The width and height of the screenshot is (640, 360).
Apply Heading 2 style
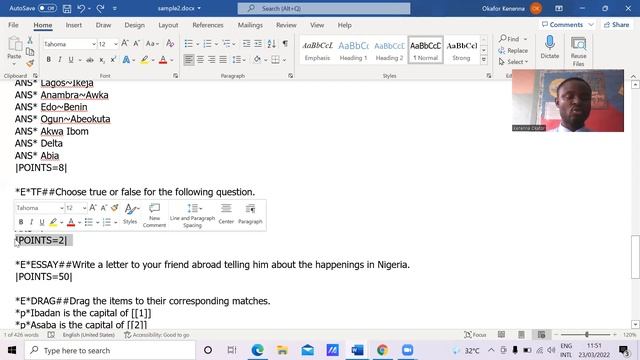click(389, 50)
